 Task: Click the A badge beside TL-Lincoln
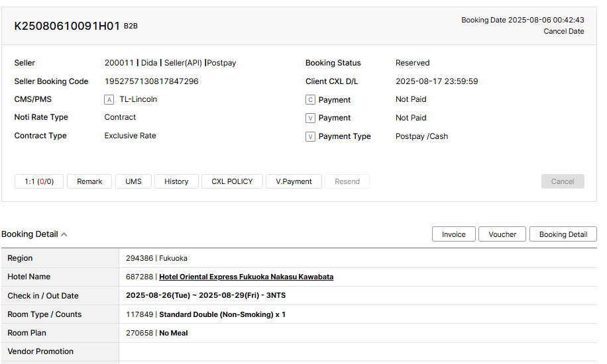point(109,100)
